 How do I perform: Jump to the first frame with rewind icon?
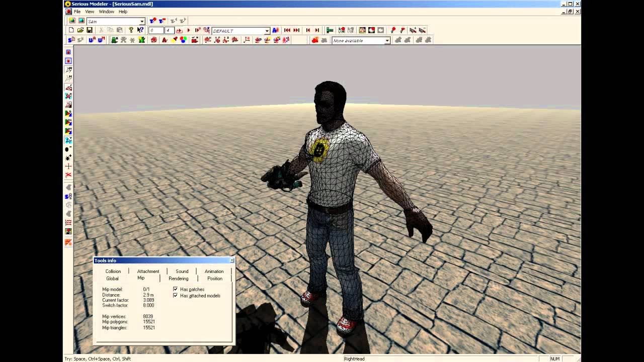pos(287,30)
